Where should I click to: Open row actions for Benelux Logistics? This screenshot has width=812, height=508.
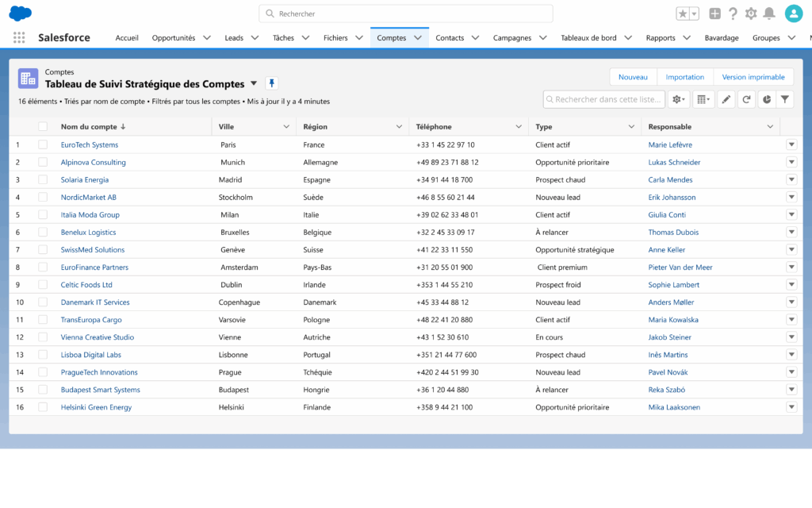click(791, 233)
